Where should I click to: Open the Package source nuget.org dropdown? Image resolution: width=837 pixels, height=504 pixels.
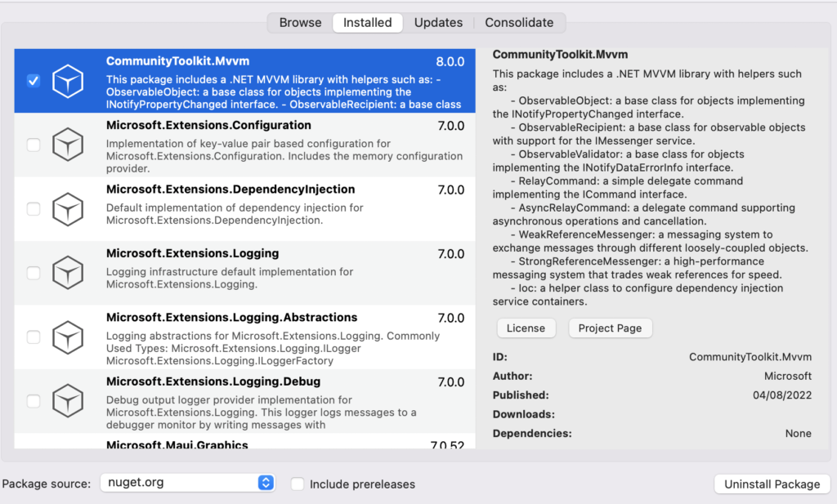[187, 483]
